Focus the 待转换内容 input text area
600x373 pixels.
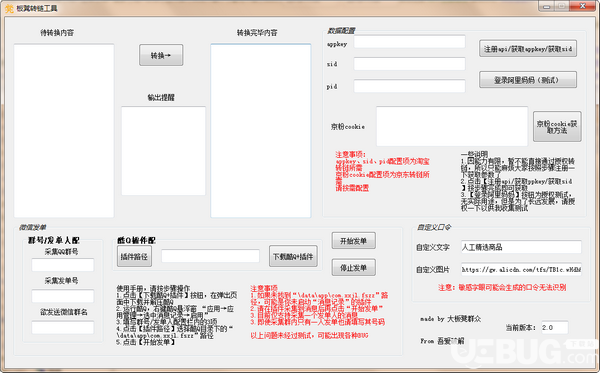coord(64,131)
